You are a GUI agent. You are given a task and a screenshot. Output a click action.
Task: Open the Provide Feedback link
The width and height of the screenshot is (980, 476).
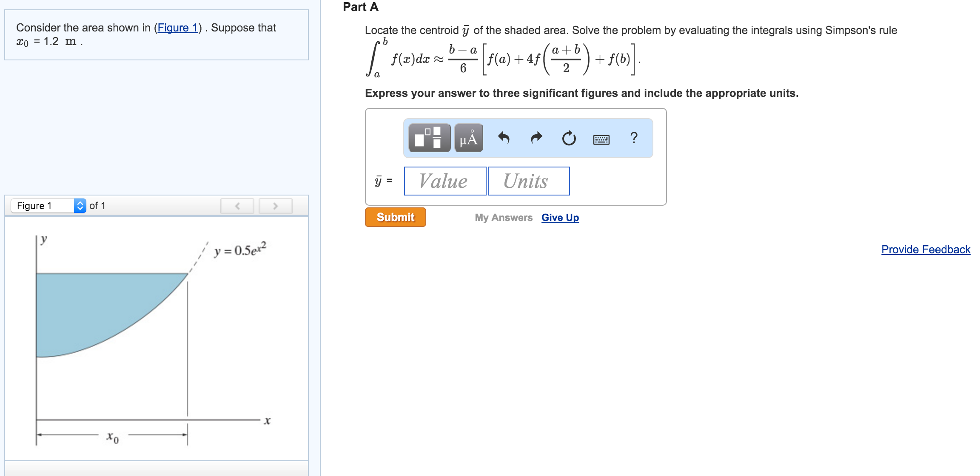click(x=926, y=249)
